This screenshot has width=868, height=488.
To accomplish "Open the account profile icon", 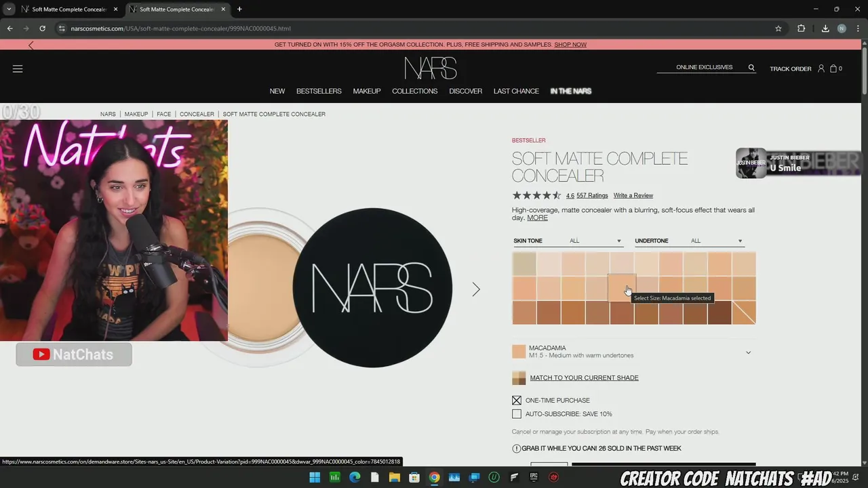I will 821,68.
